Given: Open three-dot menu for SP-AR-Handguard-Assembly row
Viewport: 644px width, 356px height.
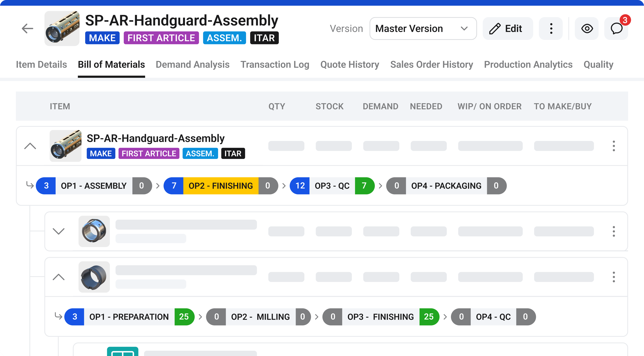Looking at the screenshot, I should pos(613,146).
